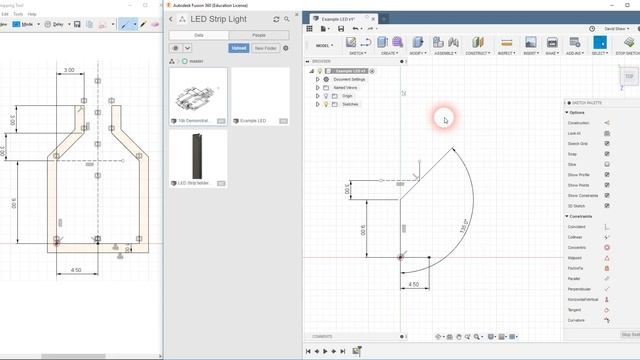Click the New Folder button
The height and width of the screenshot is (360, 640).
[265, 48]
